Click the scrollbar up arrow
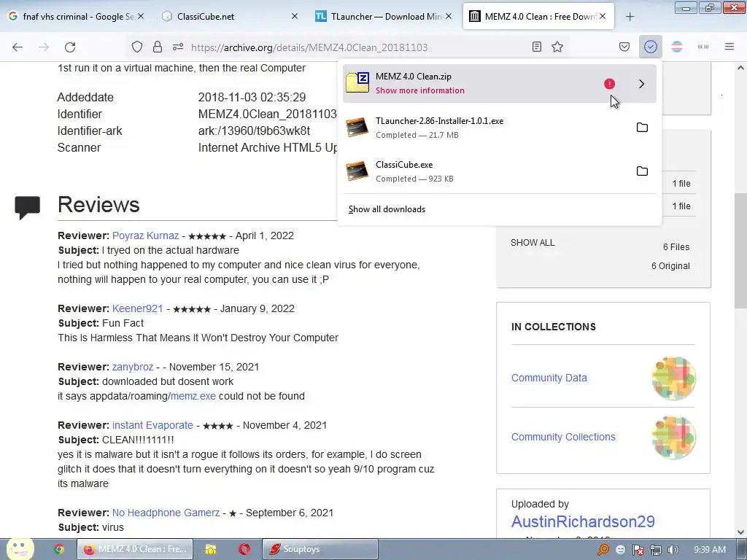Viewport: 747px width, 560px height. 740,68
